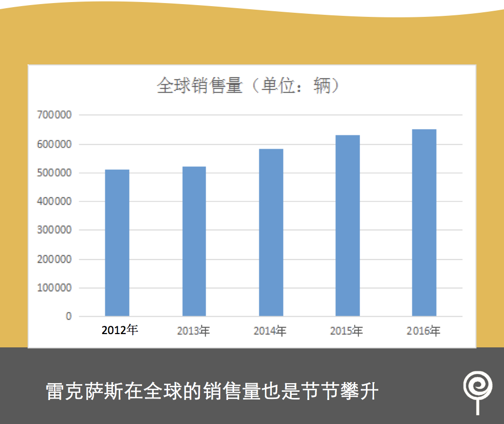Select the 2014年 bar in the chart

271,232
